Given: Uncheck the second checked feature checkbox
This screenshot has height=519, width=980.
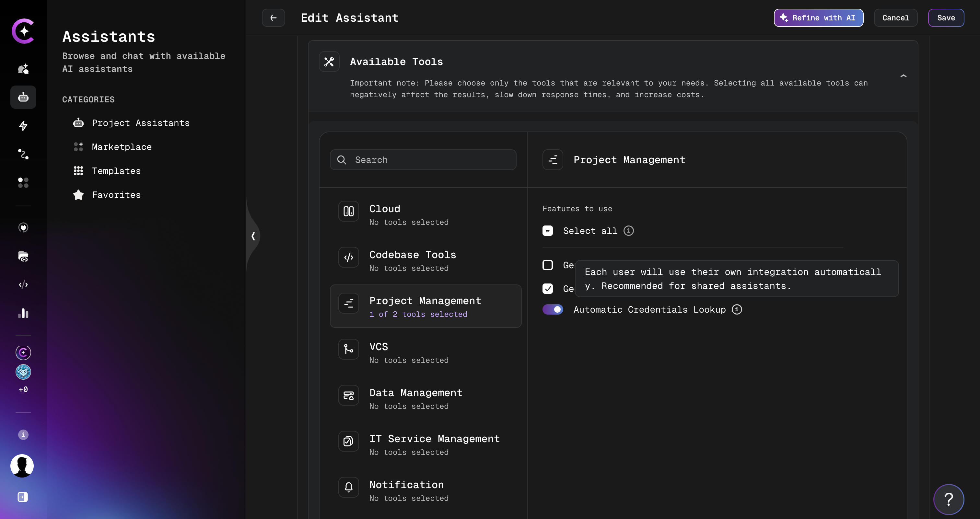Looking at the screenshot, I should [x=547, y=289].
